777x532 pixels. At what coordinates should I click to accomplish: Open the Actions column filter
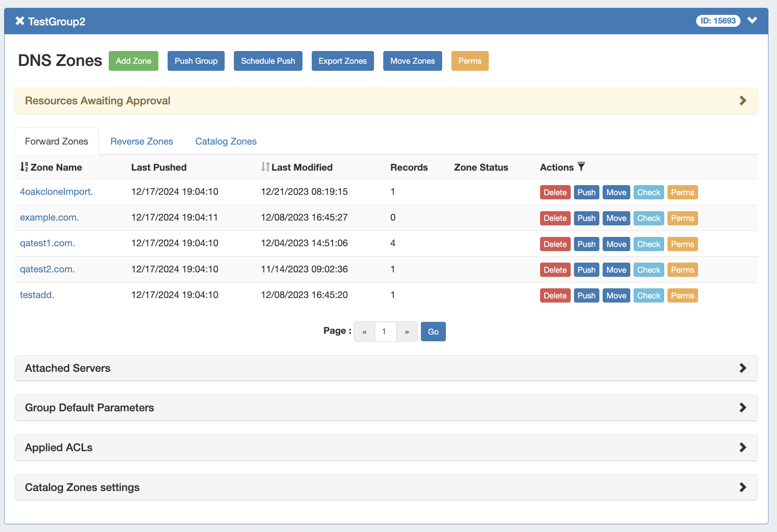coord(581,166)
